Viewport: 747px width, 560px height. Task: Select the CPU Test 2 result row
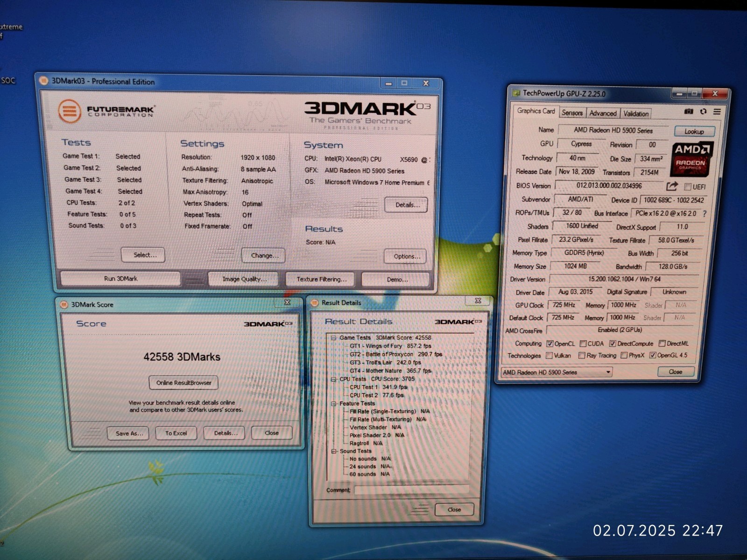[376, 395]
